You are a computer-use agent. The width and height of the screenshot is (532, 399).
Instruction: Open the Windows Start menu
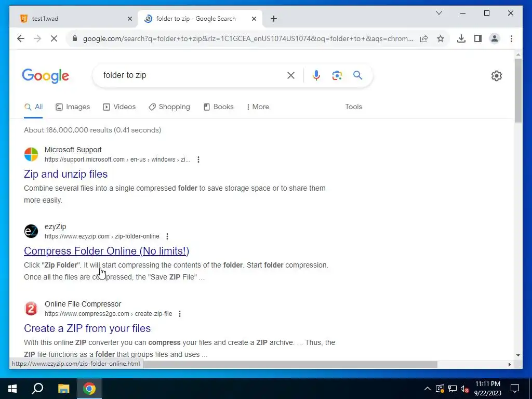click(12, 389)
